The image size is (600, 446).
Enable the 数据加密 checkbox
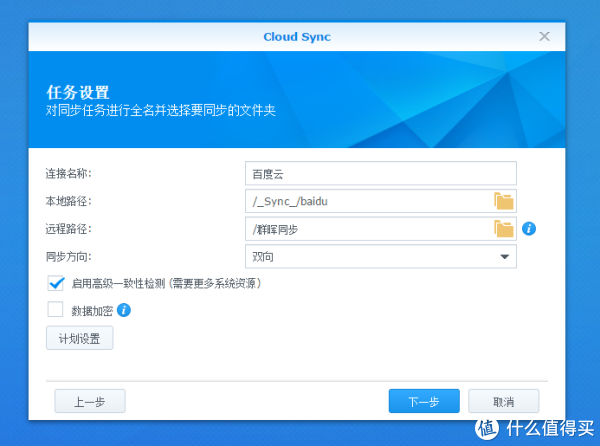click(x=56, y=310)
